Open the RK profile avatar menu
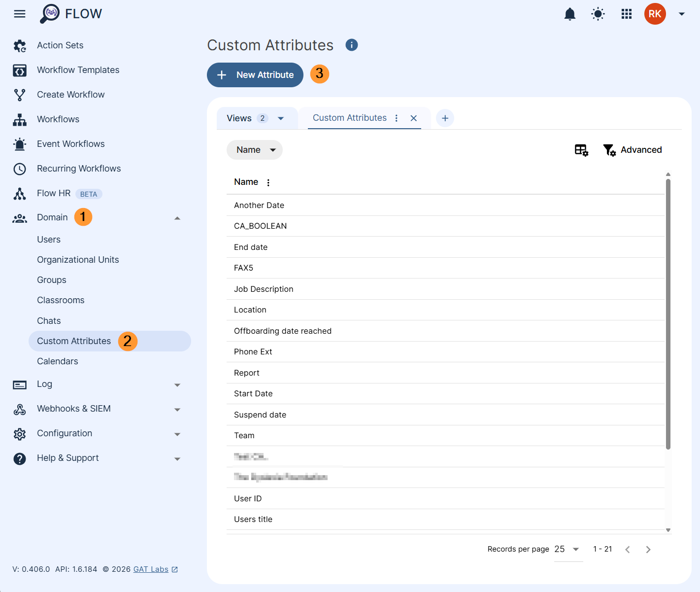The height and width of the screenshot is (592, 700). coord(655,14)
